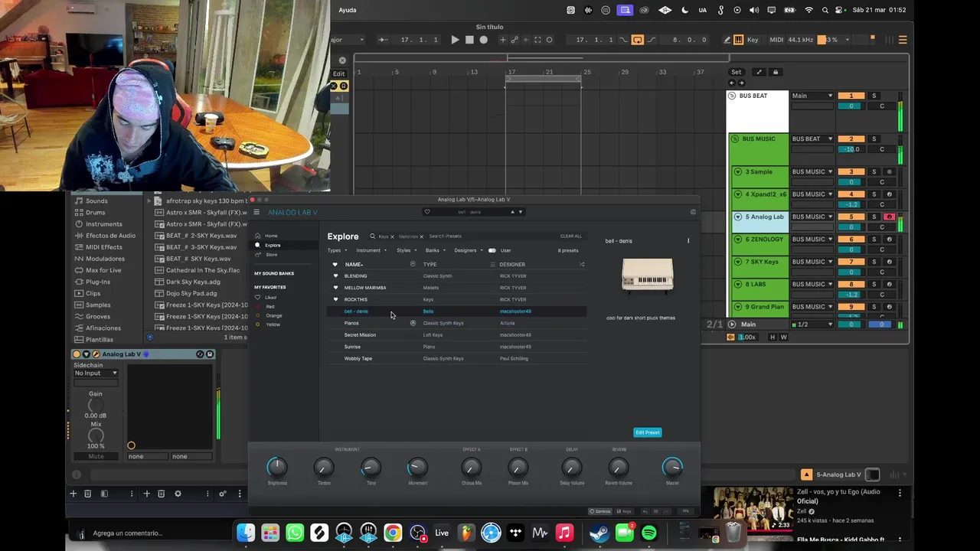Viewport: 980px width, 551px height.
Task: Open Music app in the Dock
Action: [x=564, y=533]
